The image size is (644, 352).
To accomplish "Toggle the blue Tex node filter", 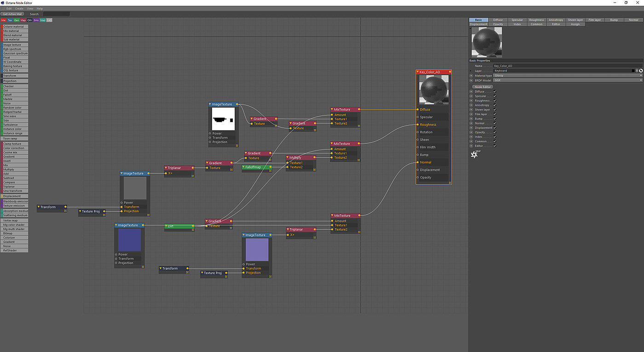I will (10, 20).
